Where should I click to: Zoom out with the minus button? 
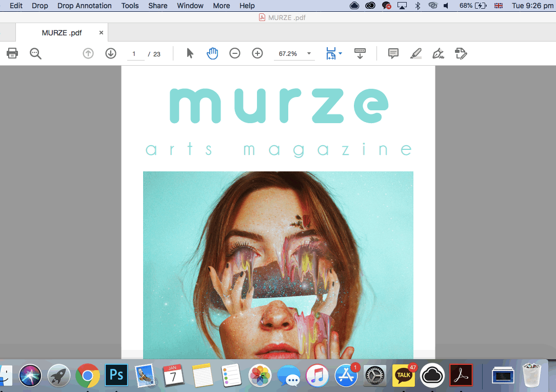coord(235,53)
